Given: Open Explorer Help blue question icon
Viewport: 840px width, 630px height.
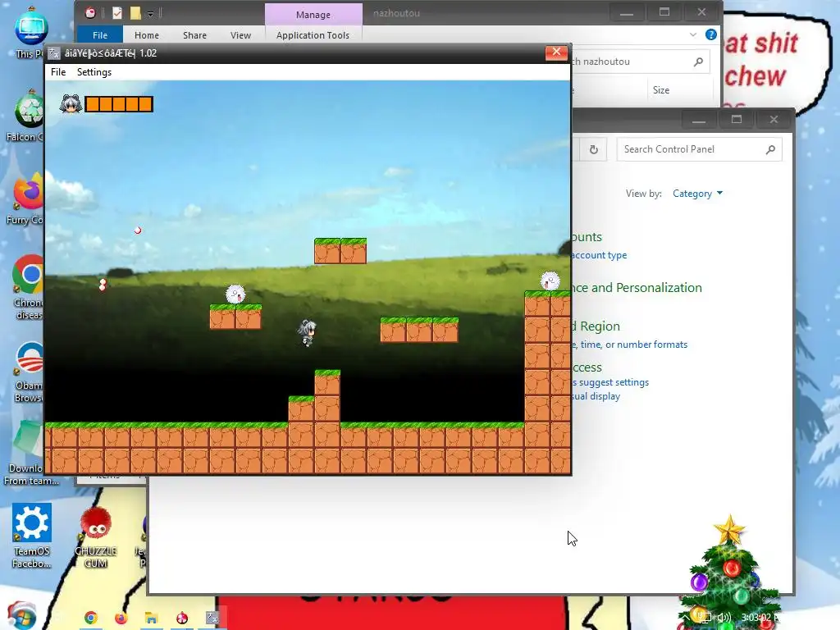Looking at the screenshot, I should coord(711,34).
